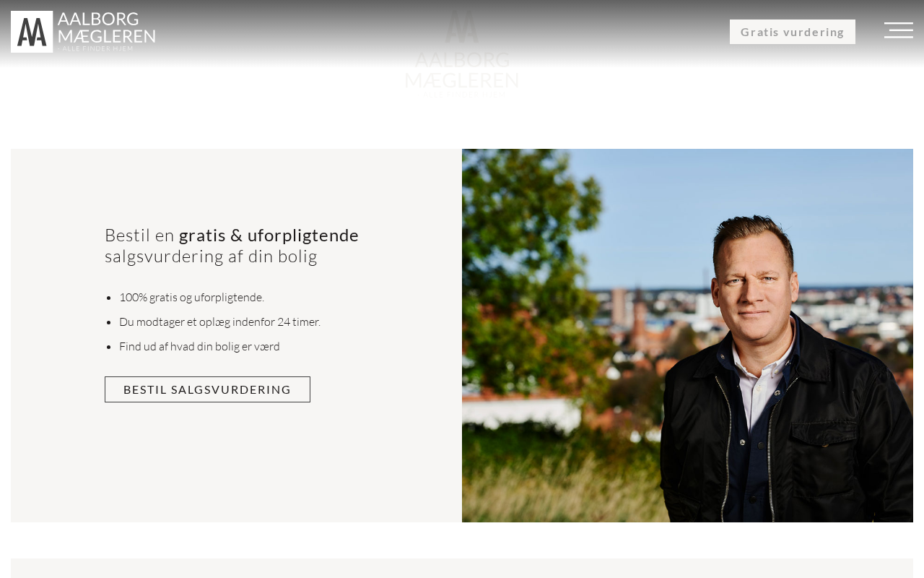Click the bullet about oplæg indenfor 24 timer
The height and width of the screenshot is (578, 924).
pyautogui.click(x=219, y=322)
